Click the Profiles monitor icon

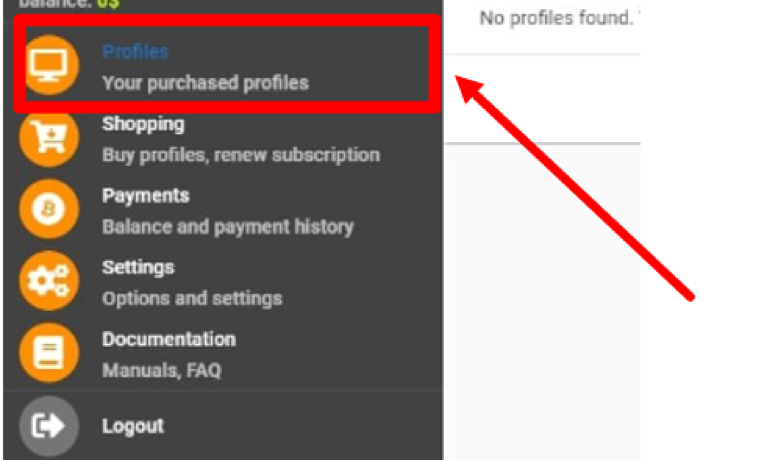[49, 65]
